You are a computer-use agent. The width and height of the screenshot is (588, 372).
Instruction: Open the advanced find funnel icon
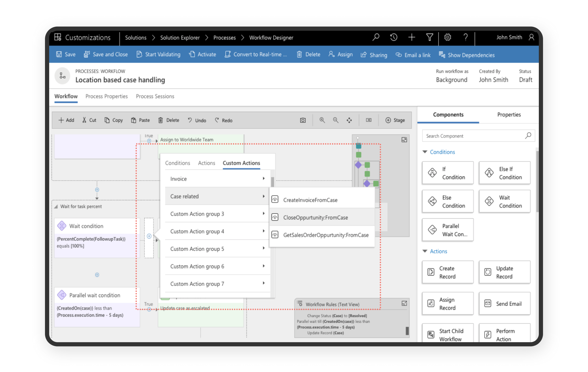[x=429, y=37]
